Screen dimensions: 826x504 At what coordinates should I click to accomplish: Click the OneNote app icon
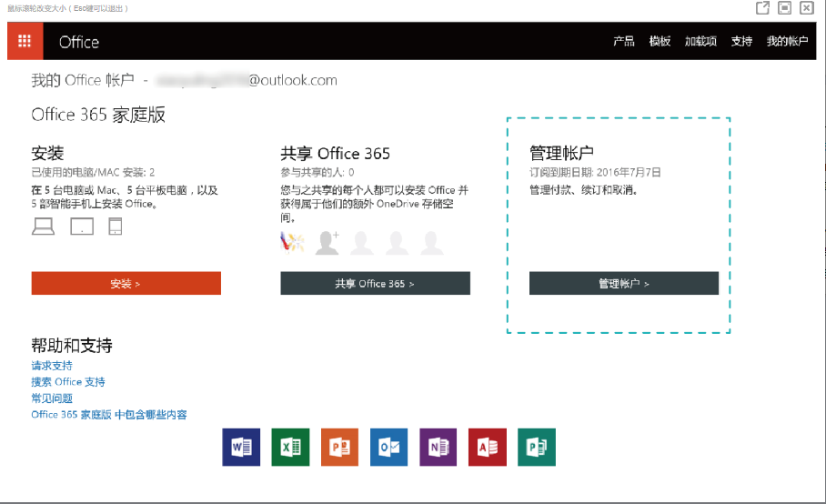438,447
